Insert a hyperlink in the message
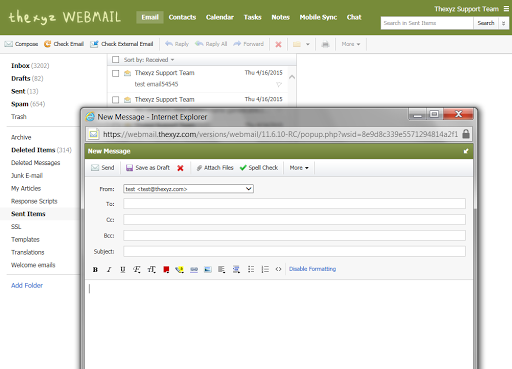This screenshot has width=512, height=369. pyautogui.click(x=194, y=269)
